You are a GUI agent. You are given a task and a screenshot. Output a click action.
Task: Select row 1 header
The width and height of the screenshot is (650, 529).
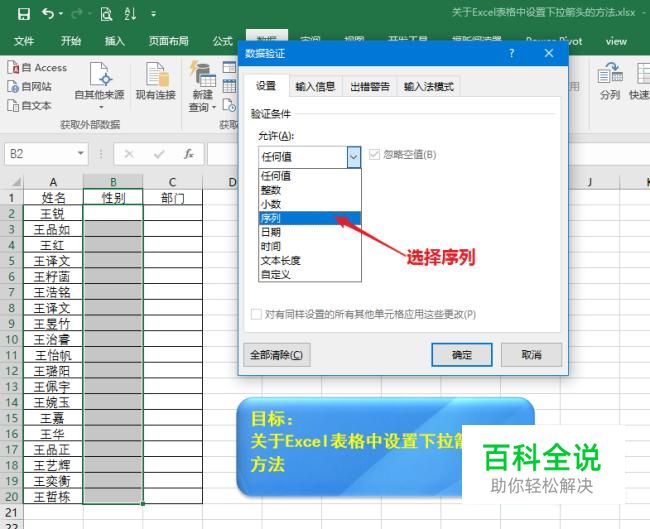click(11, 198)
